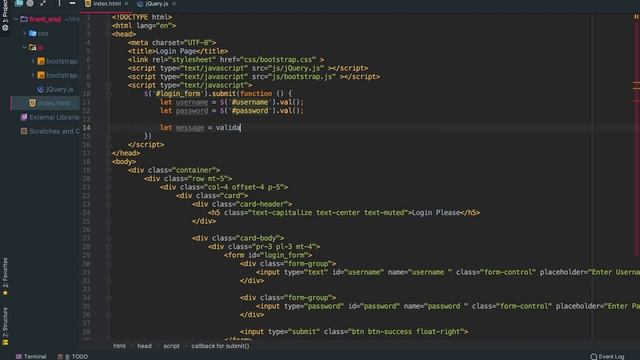The width and height of the screenshot is (640, 360).
Task: Expand the first bootstrap file node arrow
Action: tap(33, 61)
